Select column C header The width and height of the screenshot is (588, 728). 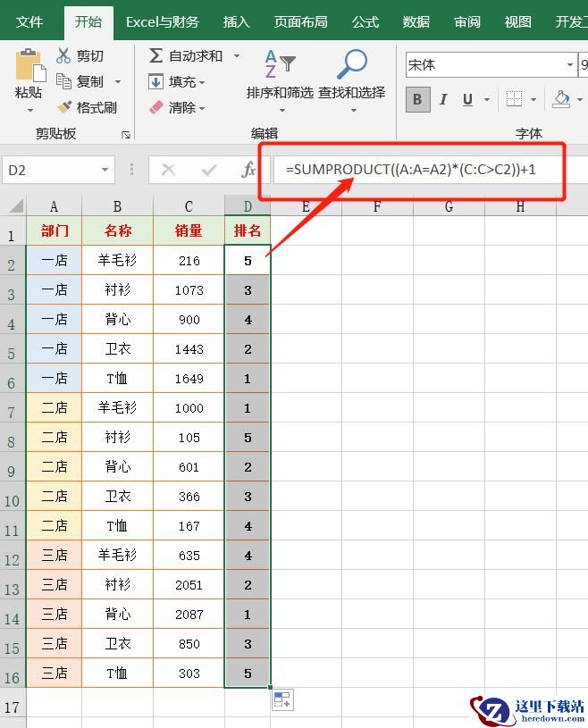pos(189,206)
